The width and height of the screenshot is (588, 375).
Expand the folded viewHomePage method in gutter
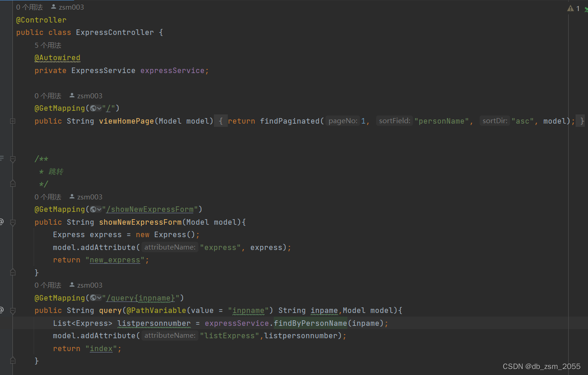[x=13, y=121]
